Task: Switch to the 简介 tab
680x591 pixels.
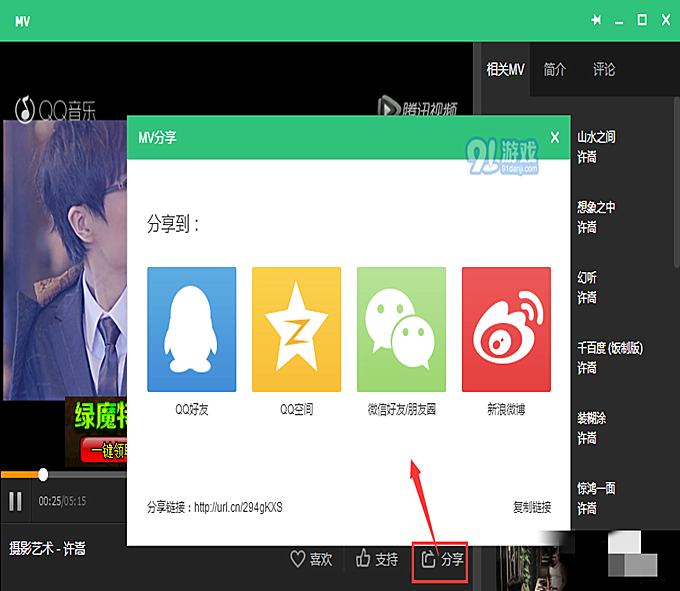Action: click(x=555, y=69)
